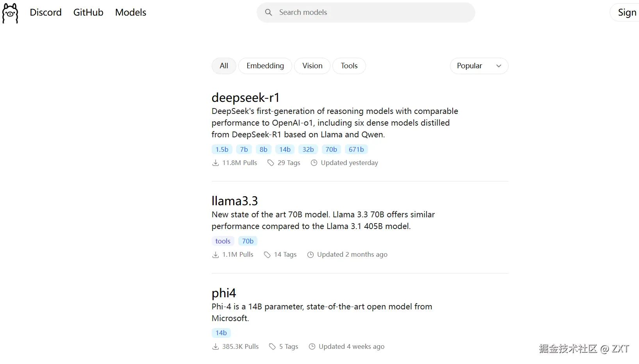Select the All filter

[x=224, y=66]
